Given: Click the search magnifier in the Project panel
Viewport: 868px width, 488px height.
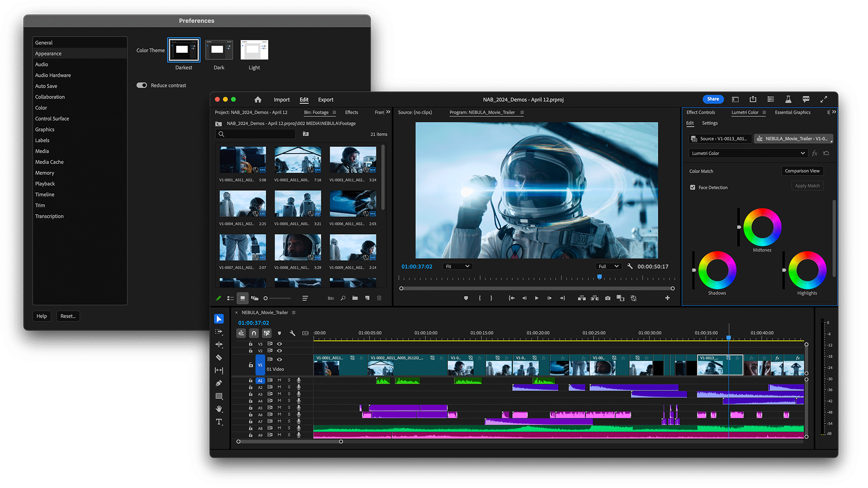Looking at the screenshot, I should point(222,134).
